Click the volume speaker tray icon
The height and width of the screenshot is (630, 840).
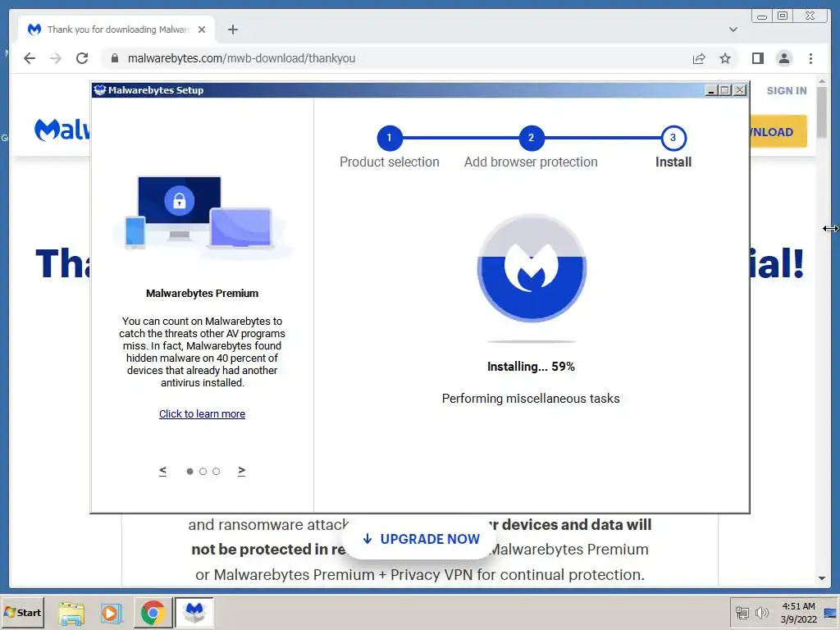tap(761, 613)
